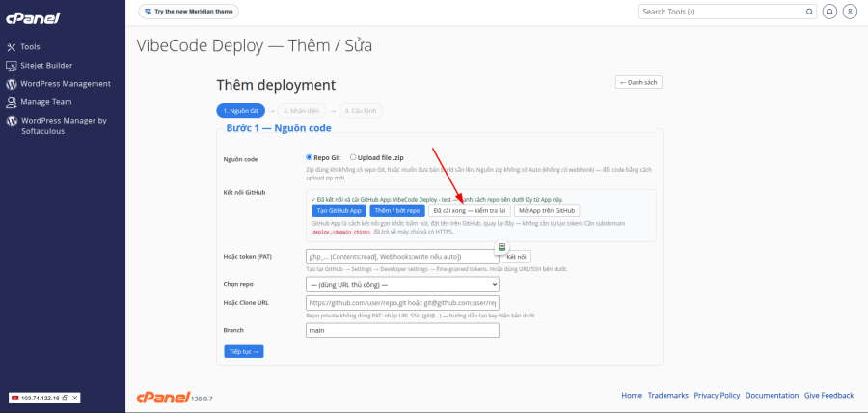
Task: Click the version text 138.0.7
Action: pos(203,399)
